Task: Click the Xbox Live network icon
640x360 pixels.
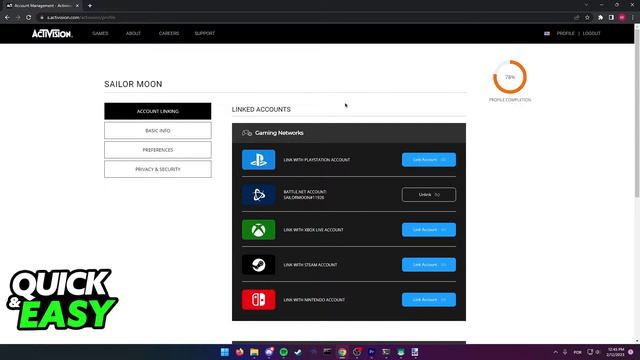Action: tap(258, 230)
